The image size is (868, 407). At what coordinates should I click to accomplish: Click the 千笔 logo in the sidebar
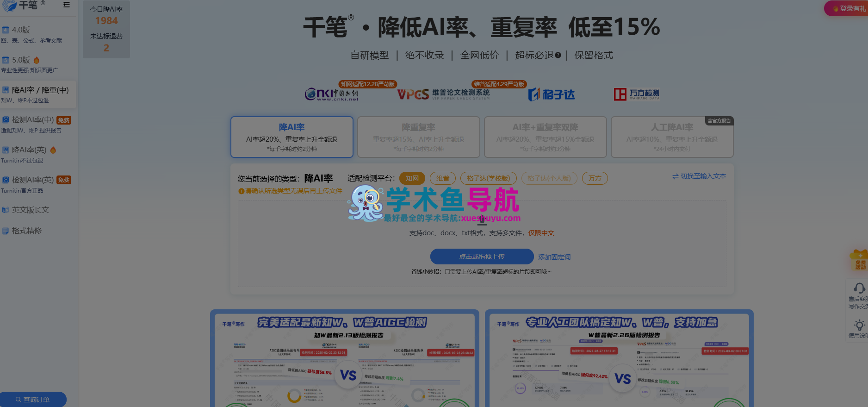24,5
